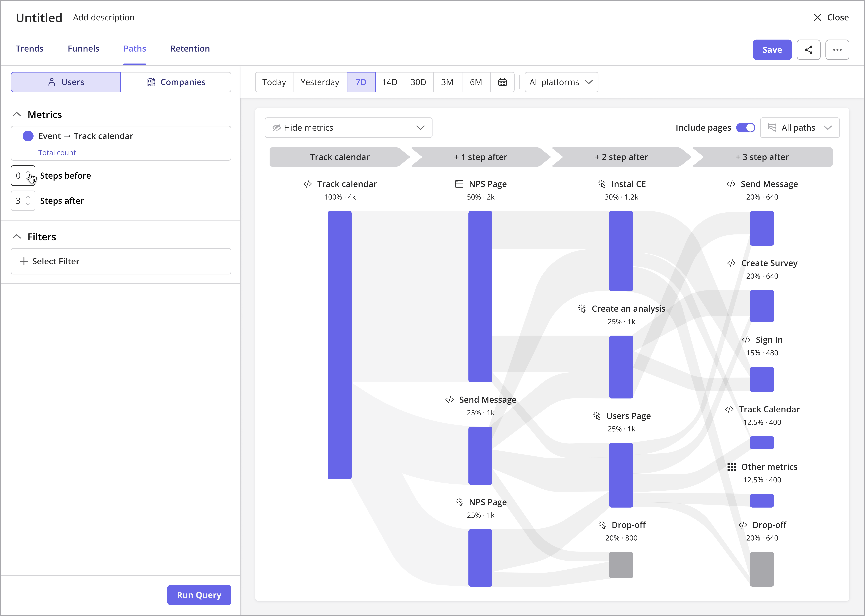Collapse the Filters section
The width and height of the screenshot is (865, 616).
pos(17,237)
